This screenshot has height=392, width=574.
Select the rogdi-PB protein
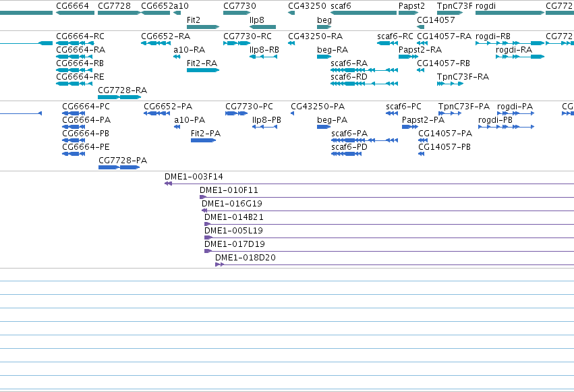click(507, 127)
